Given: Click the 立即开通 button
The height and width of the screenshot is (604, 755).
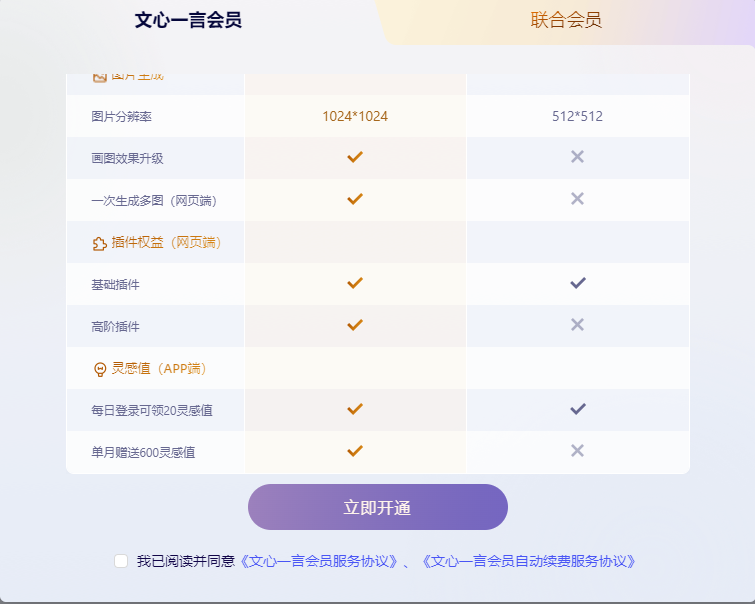Looking at the screenshot, I should [x=378, y=507].
